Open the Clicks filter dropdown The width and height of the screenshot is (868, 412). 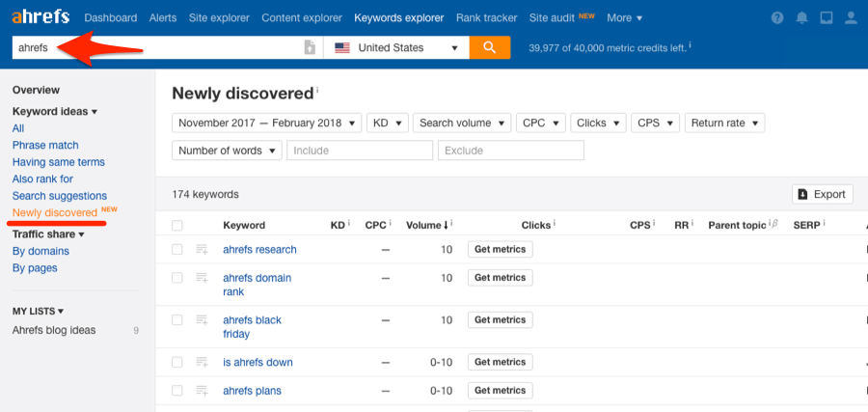click(x=598, y=123)
